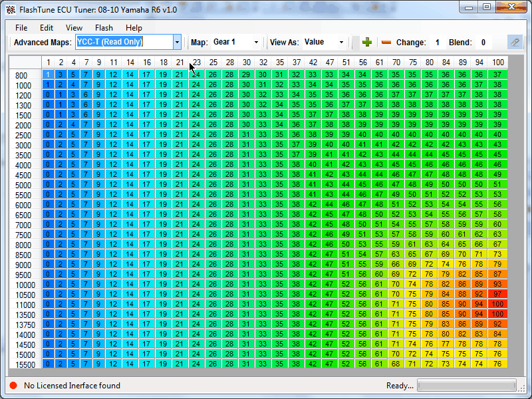This screenshot has height=399, width=532.
Task: Open the Advanced Maps dropdown
Action: [x=177, y=42]
